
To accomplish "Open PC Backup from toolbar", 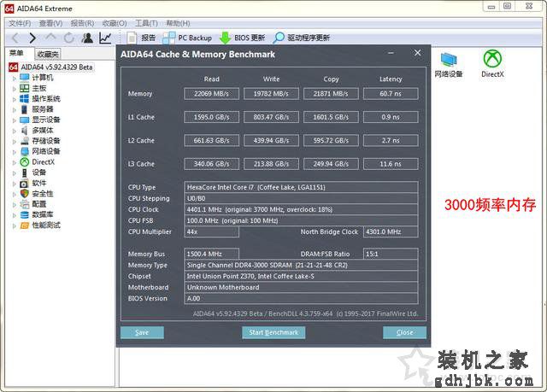I will click(188, 38).
